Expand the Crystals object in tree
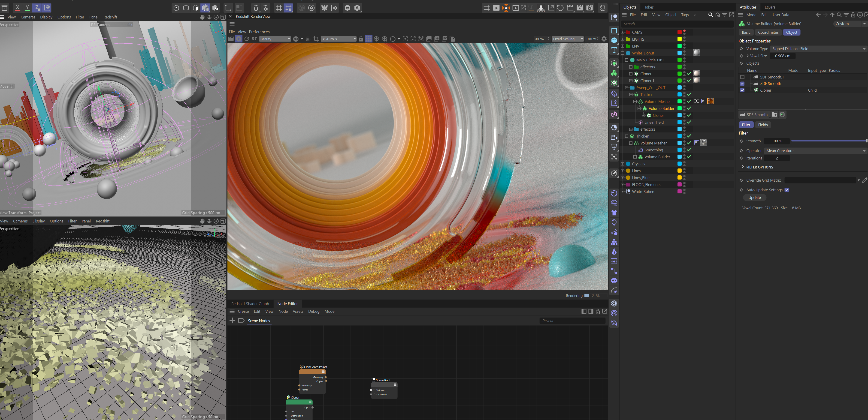Image resolution: width=868 pixels, height=420 pixels. (x=623, y=164)
